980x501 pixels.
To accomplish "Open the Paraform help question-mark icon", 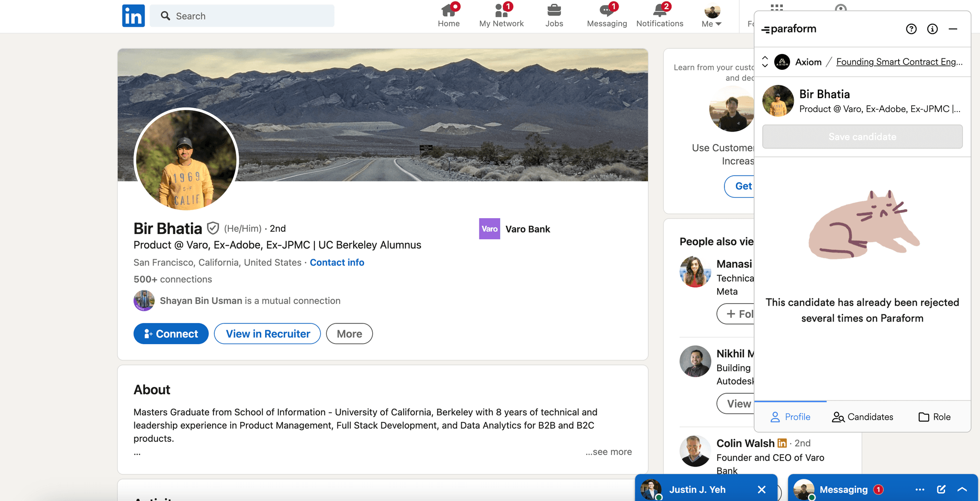I will click(911, 29).
